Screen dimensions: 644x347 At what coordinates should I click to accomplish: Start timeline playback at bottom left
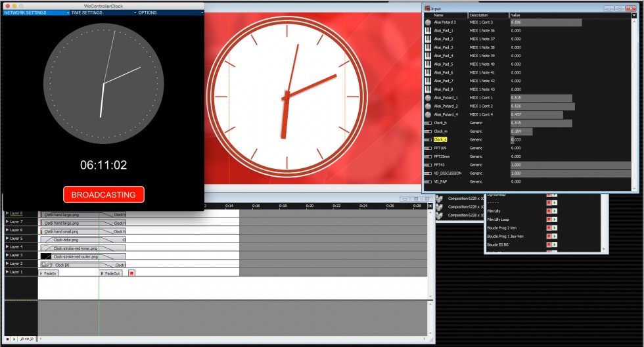click(x=14, y=339)
